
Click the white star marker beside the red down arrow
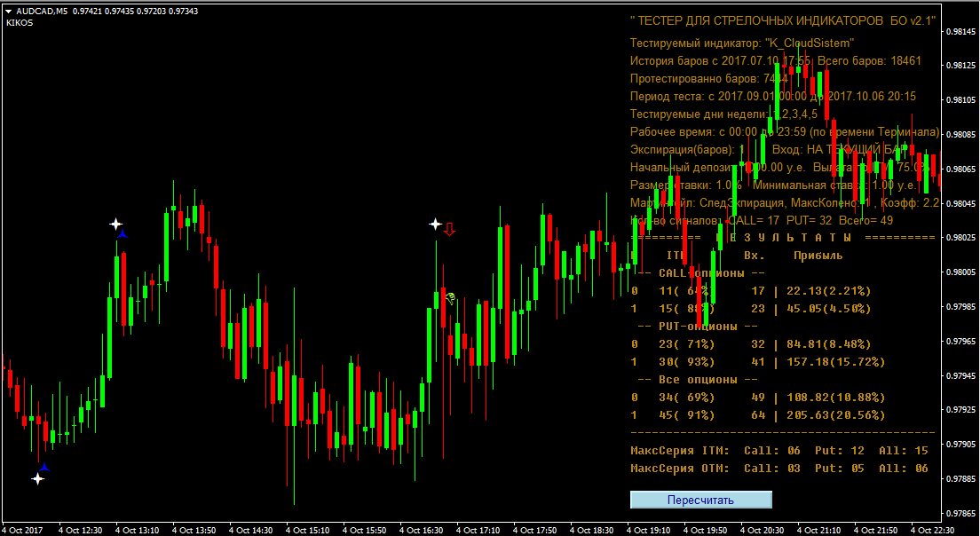click(x=435, y=225)
